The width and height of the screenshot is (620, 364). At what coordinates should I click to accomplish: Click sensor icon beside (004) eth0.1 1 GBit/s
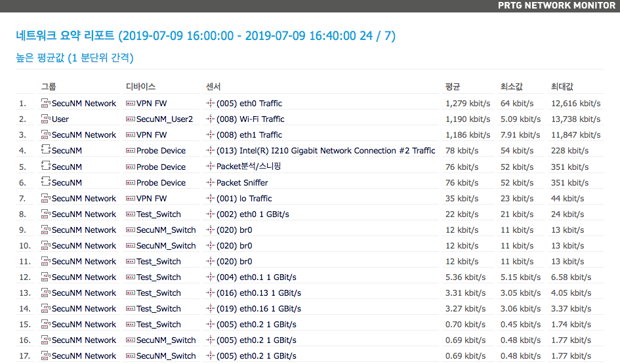tap(211, 277)
